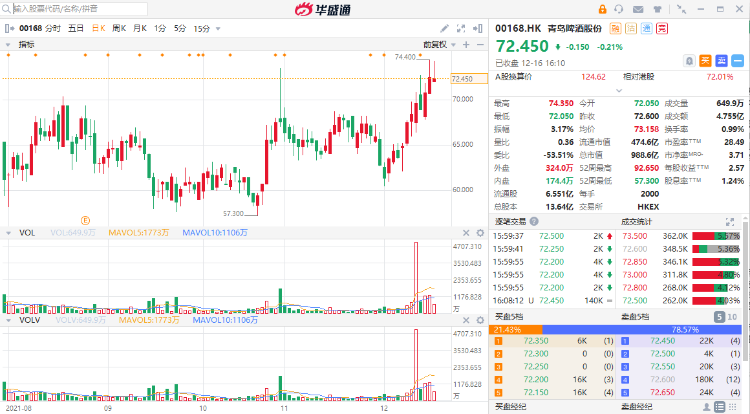The image size is (750, 414).
Task: Close the VOLV indicator panel
Action: point(466,320)
